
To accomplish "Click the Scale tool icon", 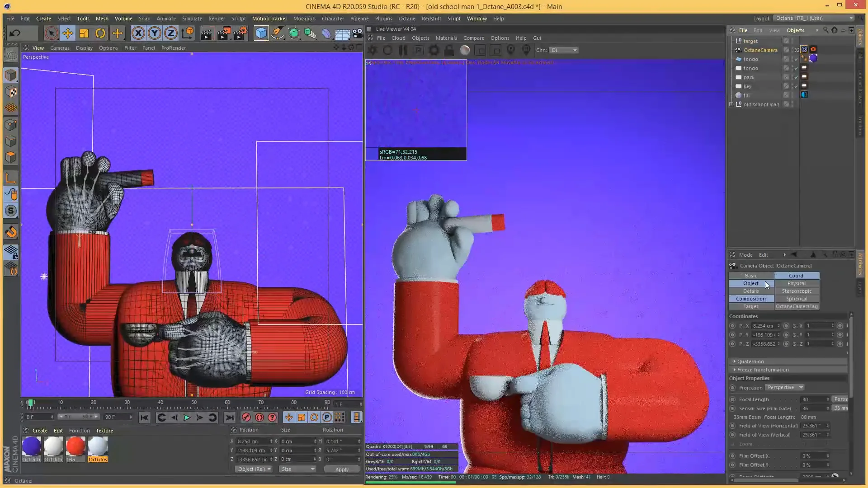I will (x=84, y=33).
